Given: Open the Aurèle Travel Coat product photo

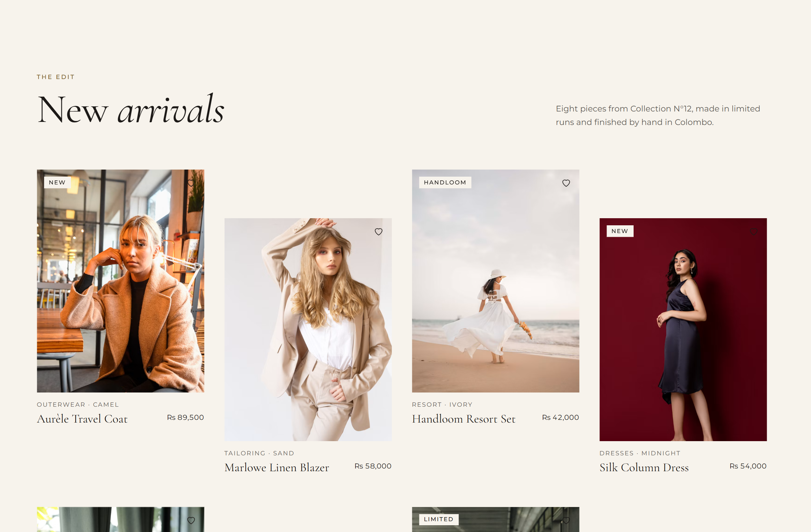Looking at the screenshot, I should (x=121, y=281).
